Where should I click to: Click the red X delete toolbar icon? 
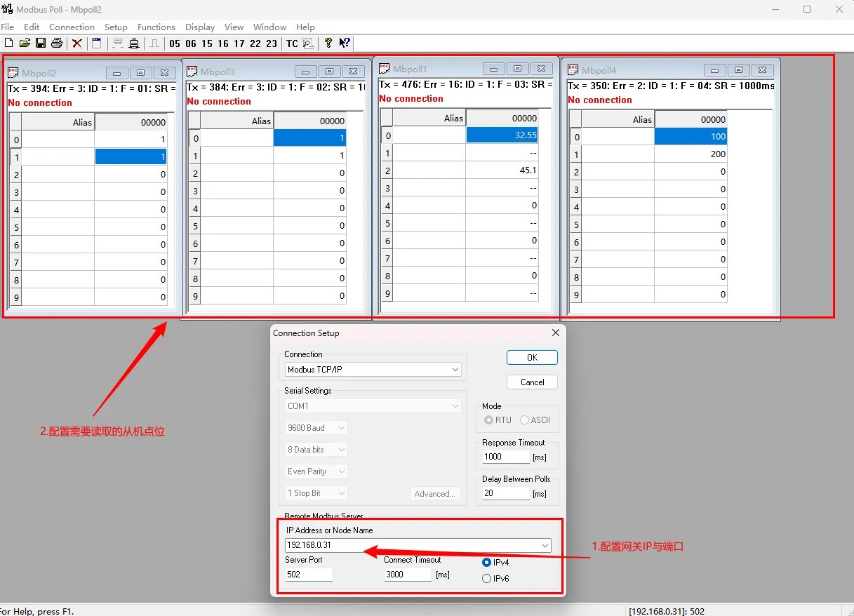pyautogui.click(x=77, y=43)
